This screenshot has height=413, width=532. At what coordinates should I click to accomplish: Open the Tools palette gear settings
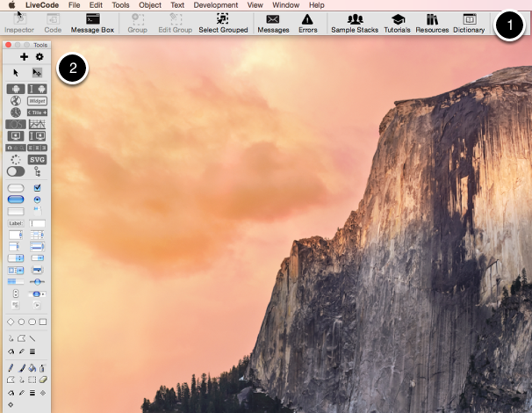[40, 57]
